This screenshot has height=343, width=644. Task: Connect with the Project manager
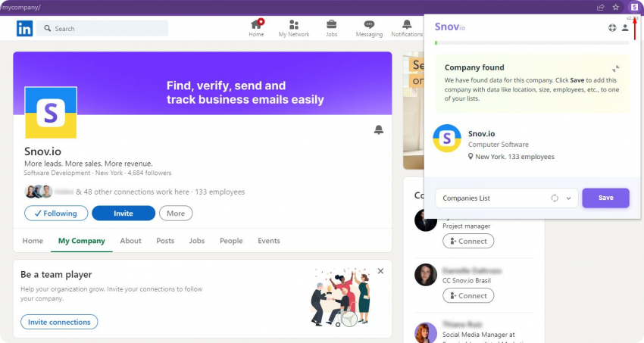click(468, 242)
